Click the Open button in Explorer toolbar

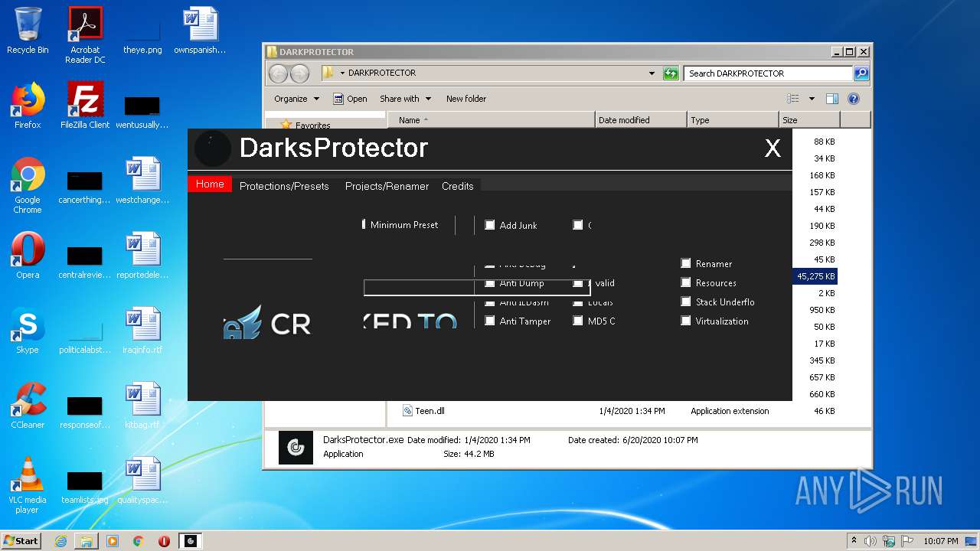(x=350, y=99)
